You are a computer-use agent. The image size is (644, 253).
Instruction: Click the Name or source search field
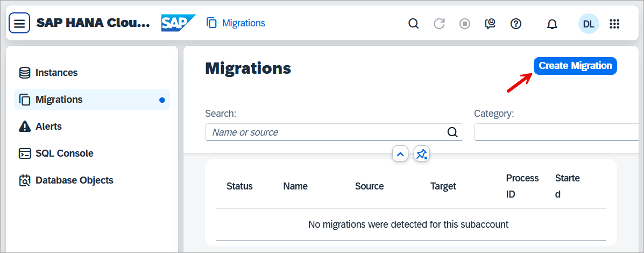pyautogui.click(x=334, y=132)
